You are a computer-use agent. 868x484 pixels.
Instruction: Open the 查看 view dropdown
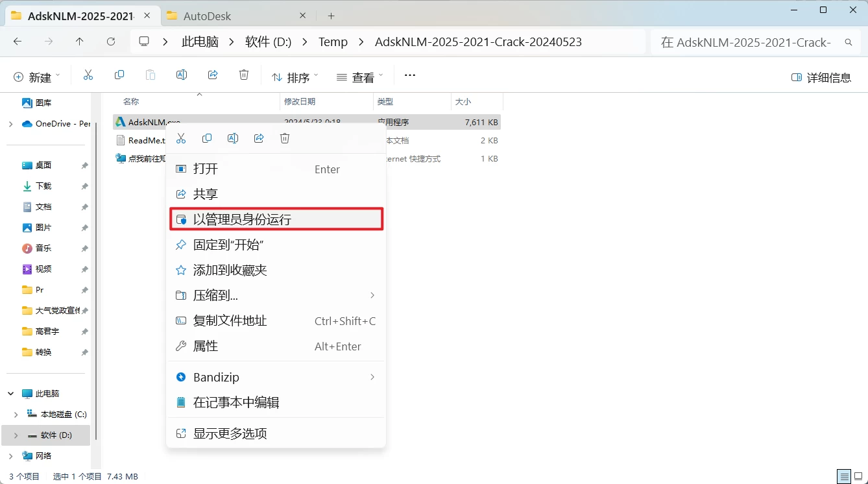360,77
